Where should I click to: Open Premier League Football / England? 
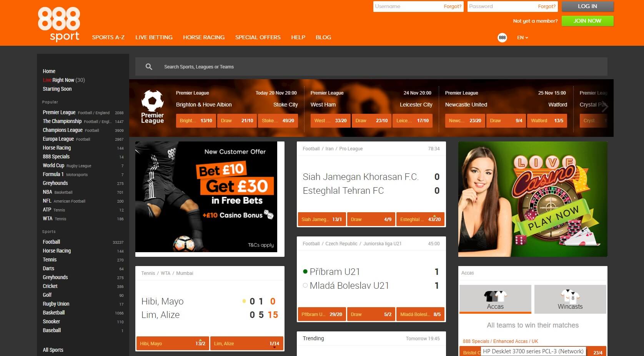(x=83, y=113)
